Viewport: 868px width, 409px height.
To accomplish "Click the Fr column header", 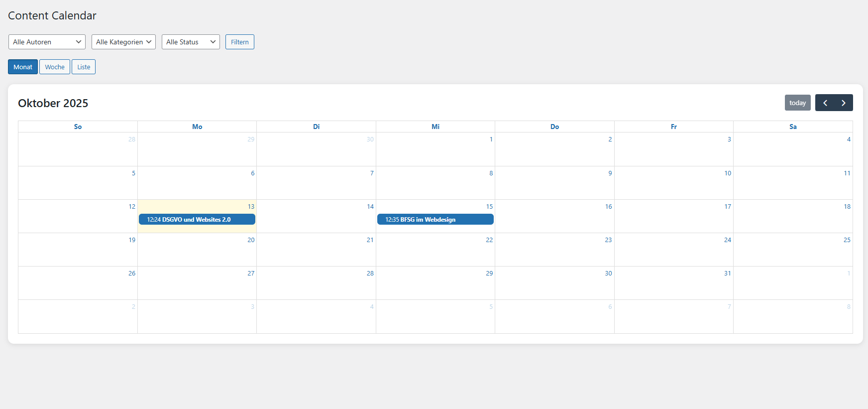I will coord(673,127).
